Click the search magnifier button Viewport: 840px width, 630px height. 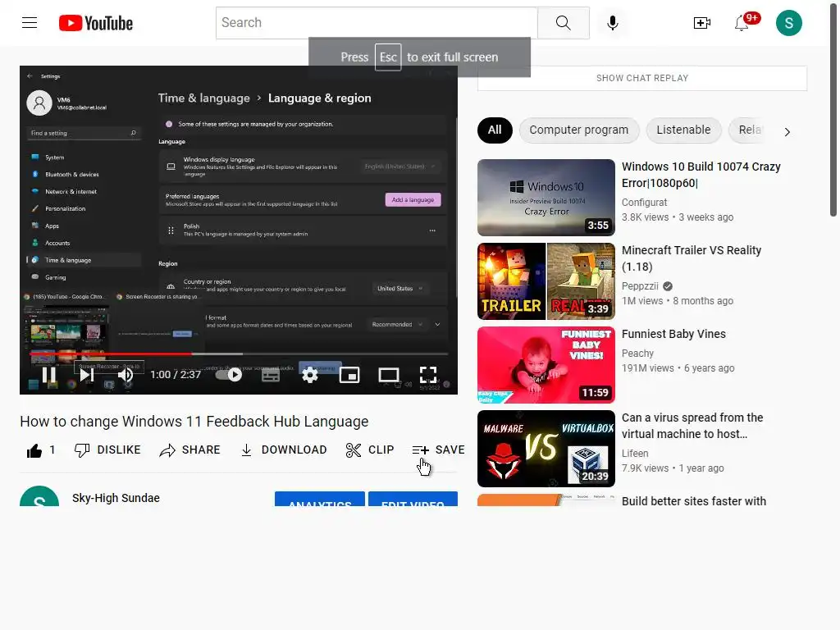point(563,22)
